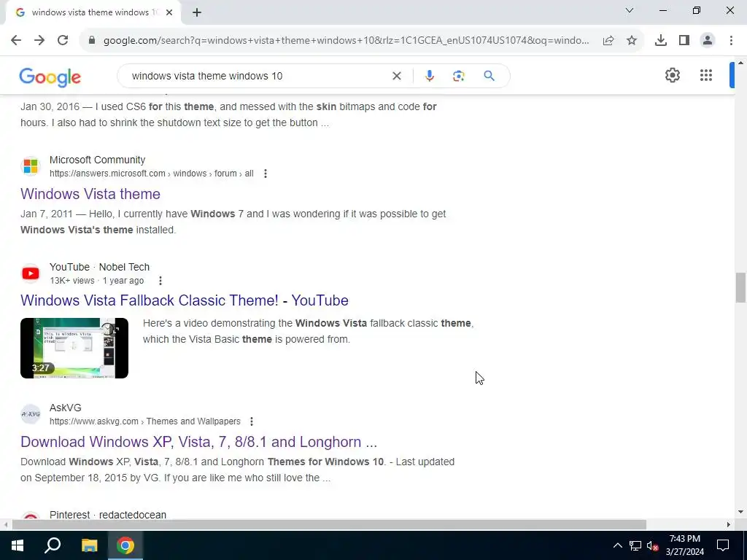Screen dimensions: 747x560
Task: Open File Explorer from taskbar
Action: [89, 545]
